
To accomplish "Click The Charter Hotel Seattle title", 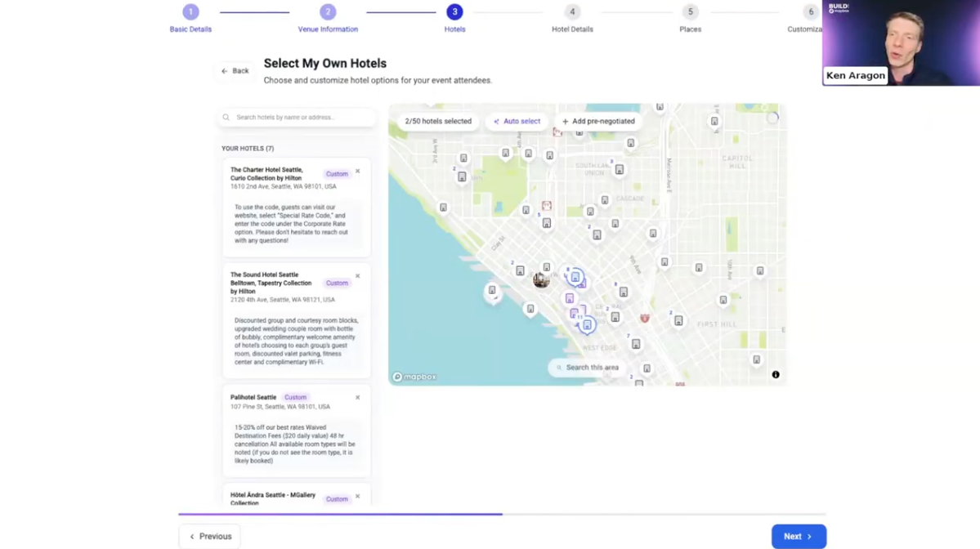I will [266, 174].
